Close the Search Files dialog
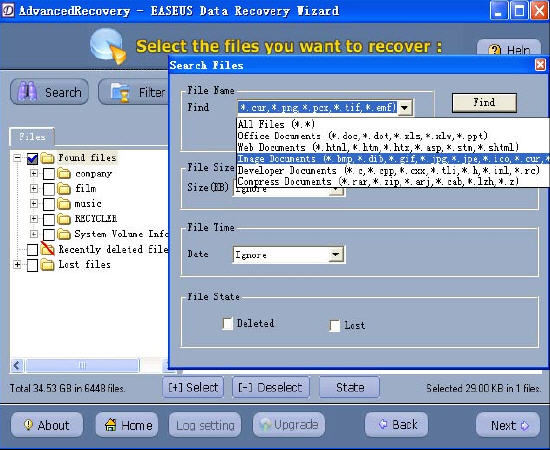The width and height of the screenshot is (550, 450). 540,65
